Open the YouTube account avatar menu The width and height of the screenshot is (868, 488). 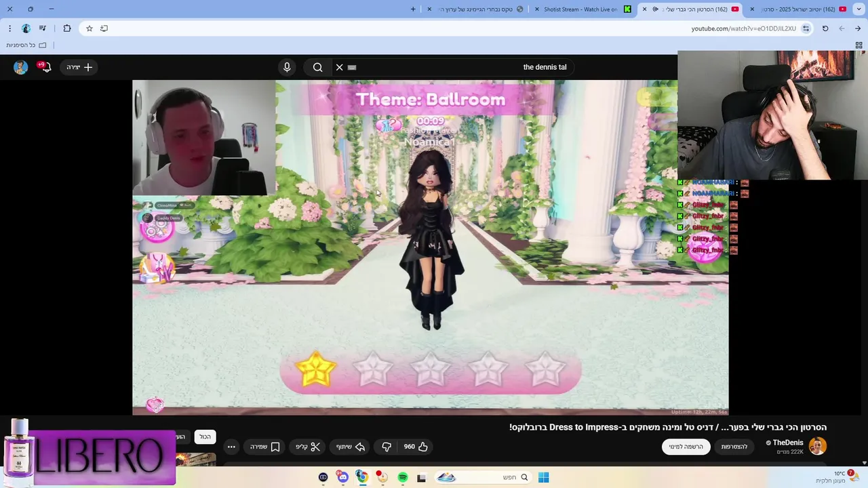20,67
